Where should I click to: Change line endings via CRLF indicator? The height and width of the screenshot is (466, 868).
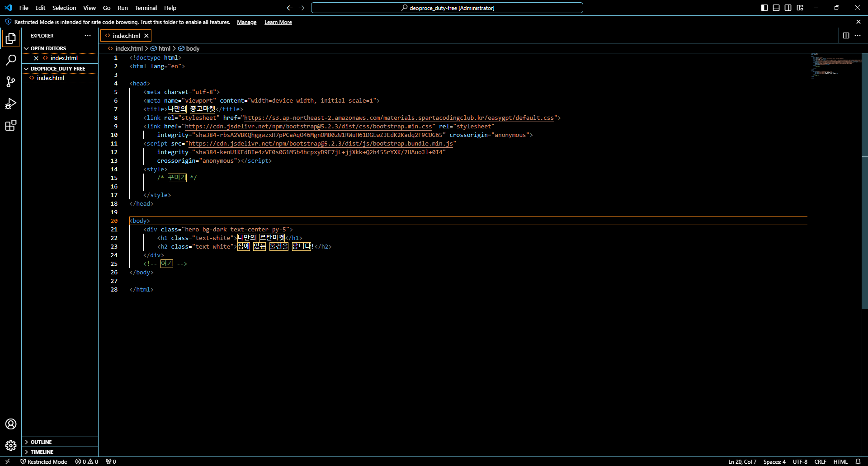(821, 461)
